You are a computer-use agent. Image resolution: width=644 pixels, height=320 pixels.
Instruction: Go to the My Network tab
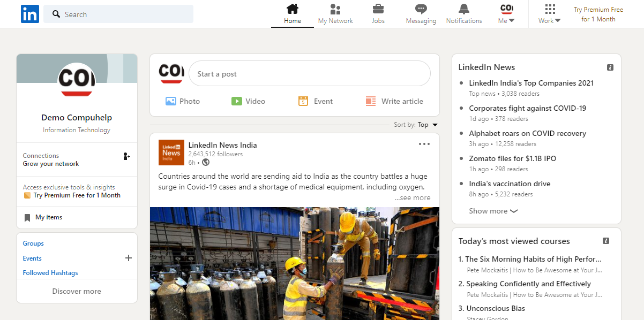point(335,14)
